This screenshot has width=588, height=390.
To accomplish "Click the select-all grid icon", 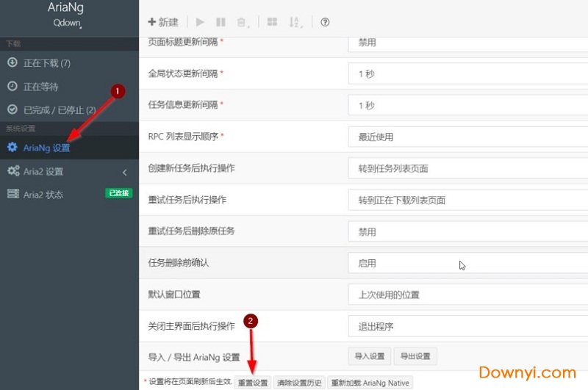I will [272, 22].
